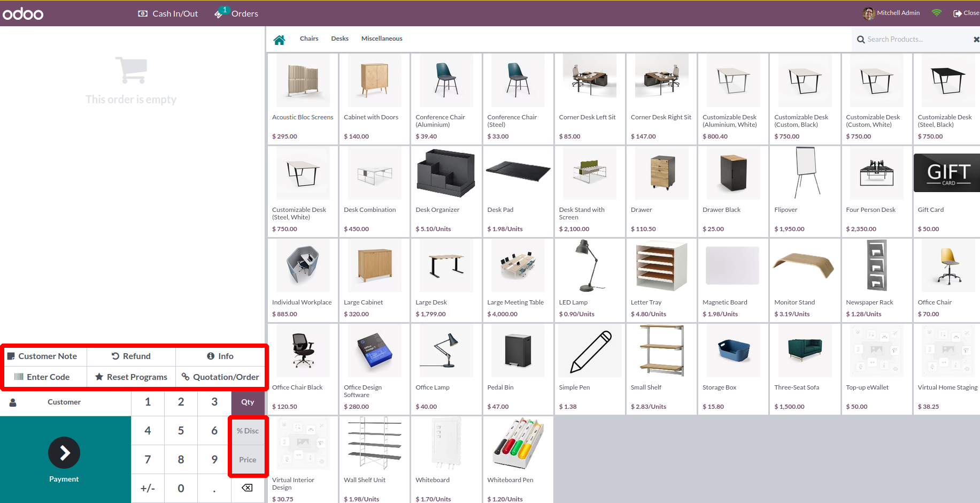Click the Odoo logo

(23, 13)
